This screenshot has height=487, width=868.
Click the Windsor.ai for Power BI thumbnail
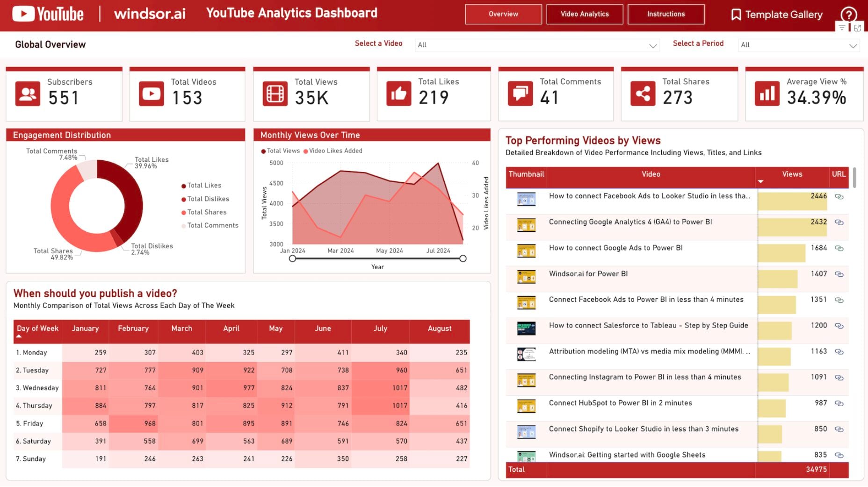click(527, 276)
